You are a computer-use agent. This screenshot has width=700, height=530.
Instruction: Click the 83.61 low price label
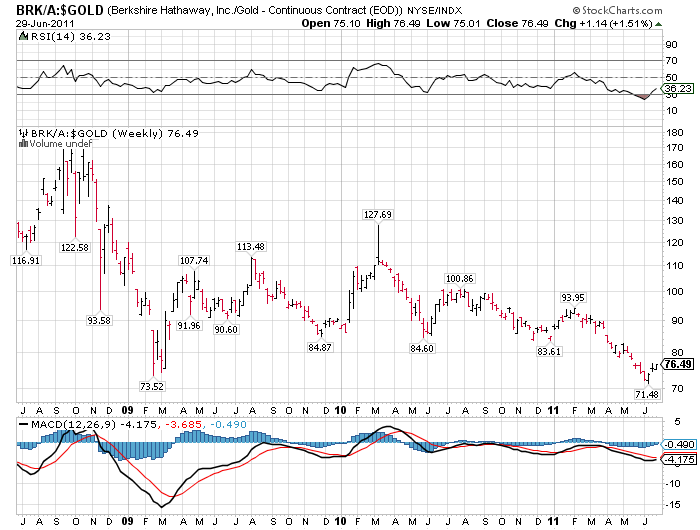549,351
